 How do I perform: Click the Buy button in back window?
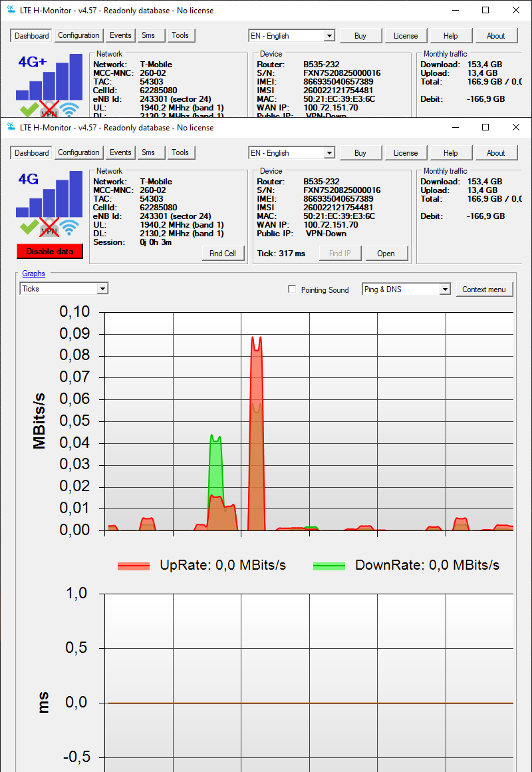coord(360,35)
